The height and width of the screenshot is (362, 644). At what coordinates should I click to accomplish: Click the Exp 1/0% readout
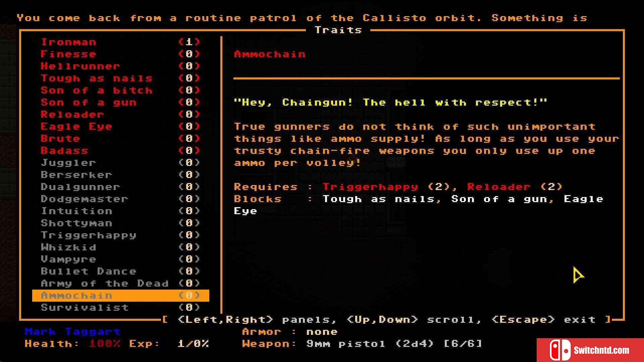pos(169,344)
